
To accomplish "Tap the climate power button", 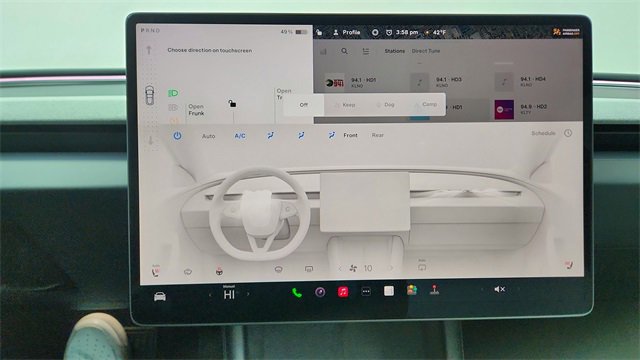I will click(177, 136).
